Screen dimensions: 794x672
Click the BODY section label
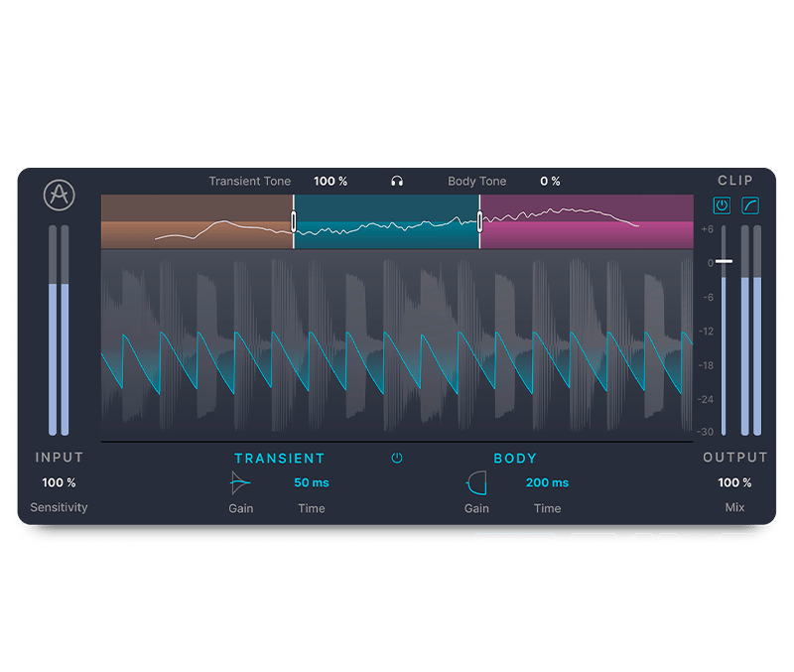[515, 459]
